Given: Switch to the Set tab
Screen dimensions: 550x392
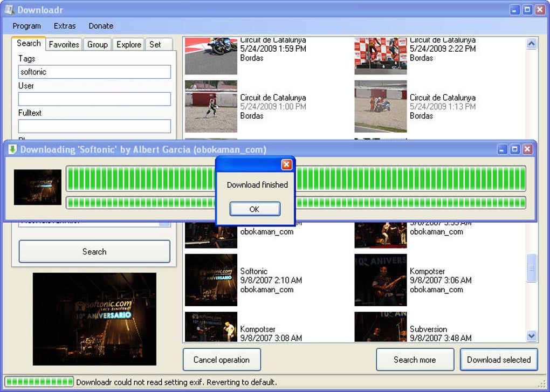Looking at the screenshot, I should pyautogui.click(x=159, y=45).
